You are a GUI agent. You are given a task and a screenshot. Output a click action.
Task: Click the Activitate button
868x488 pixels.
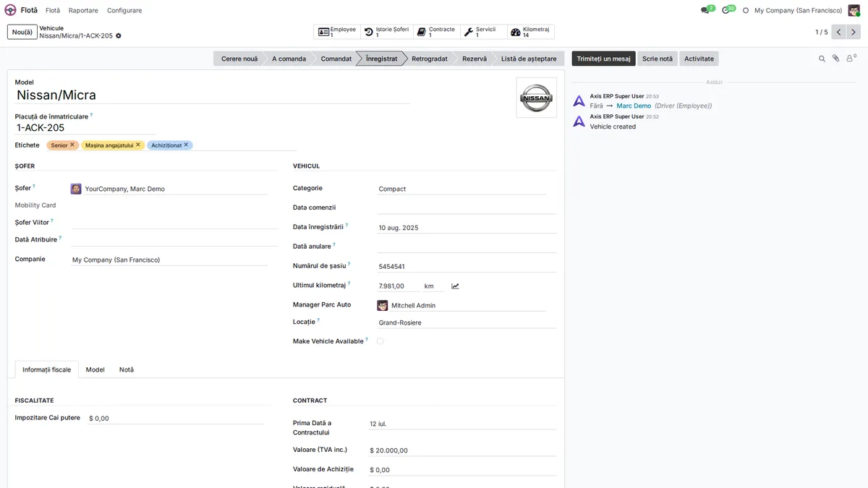699,59
